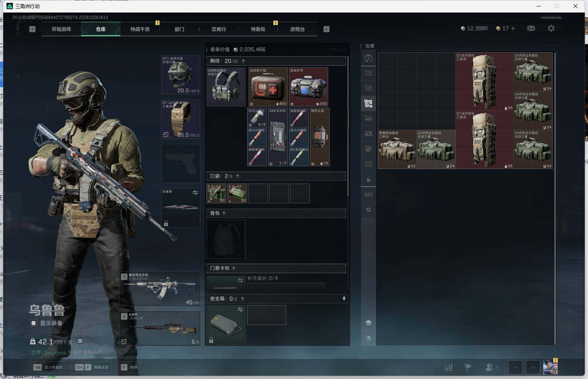Screen dimensions: 588x379
Task: Switch to the 开始游戏 tab
Action: [x=61, y=29]
